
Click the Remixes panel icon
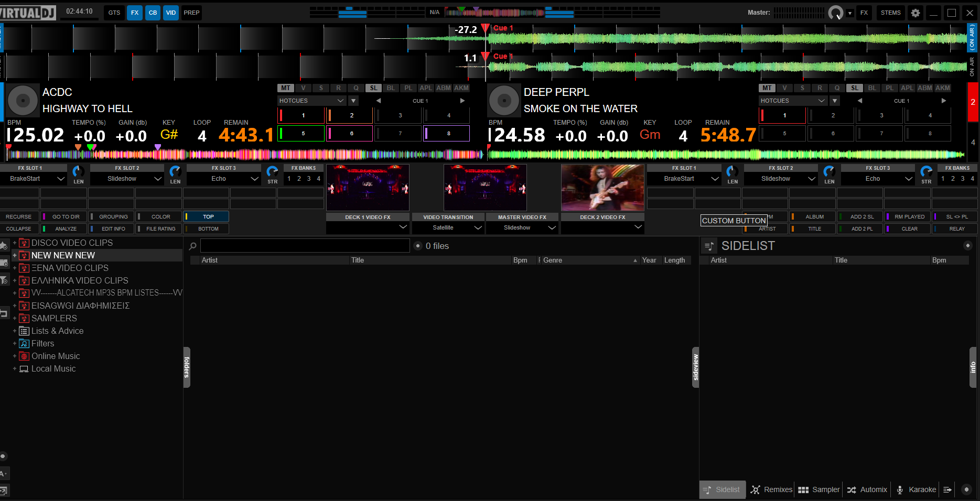tap(755, 489)
